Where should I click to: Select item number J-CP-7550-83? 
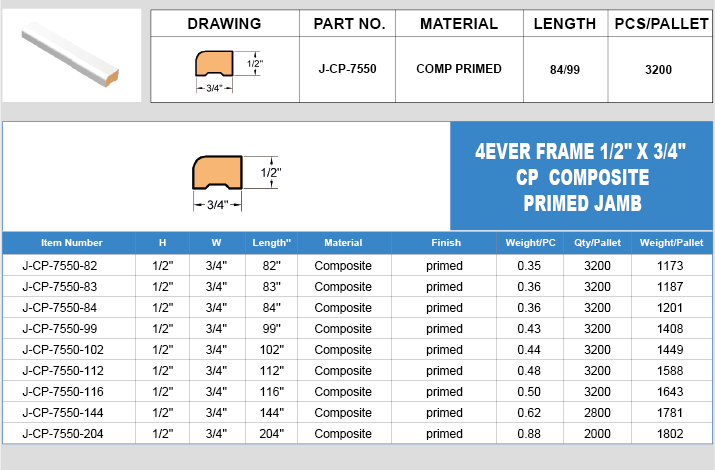pos(60,287)
